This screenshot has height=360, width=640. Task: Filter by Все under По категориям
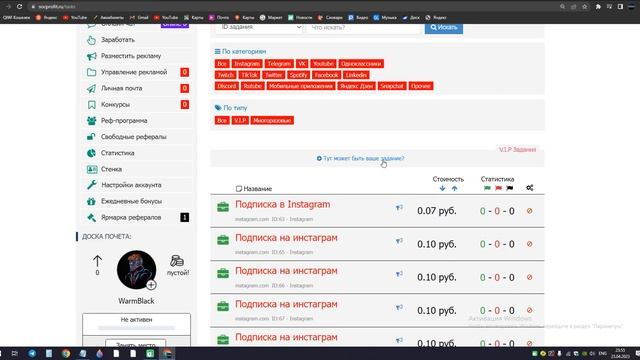pos(222,64)
